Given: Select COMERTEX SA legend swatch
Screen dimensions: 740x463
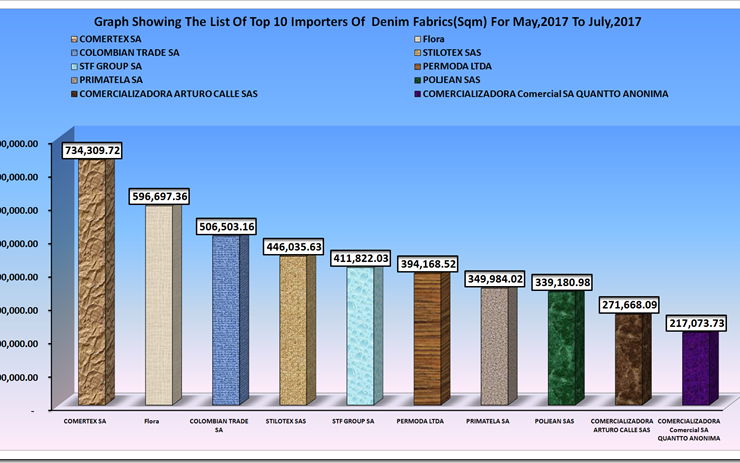Looking at the screenshot, I should point(74,39).
